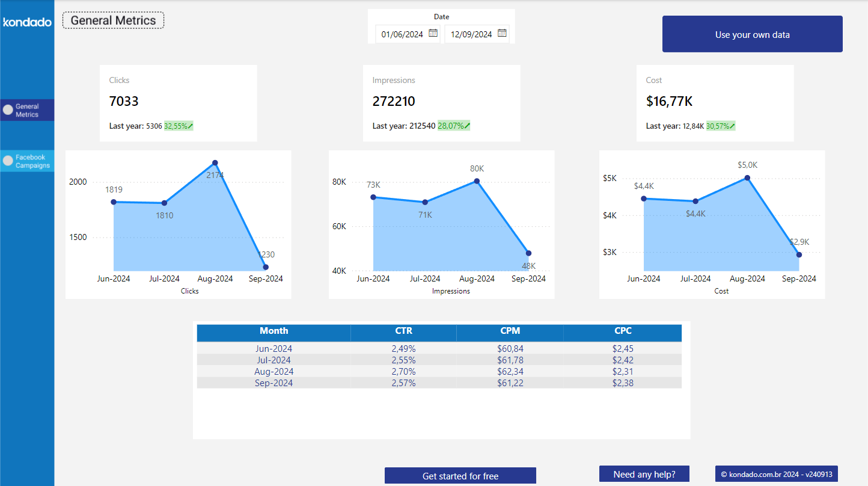
Task: Open the start date calendar picker
Action: 432,34
